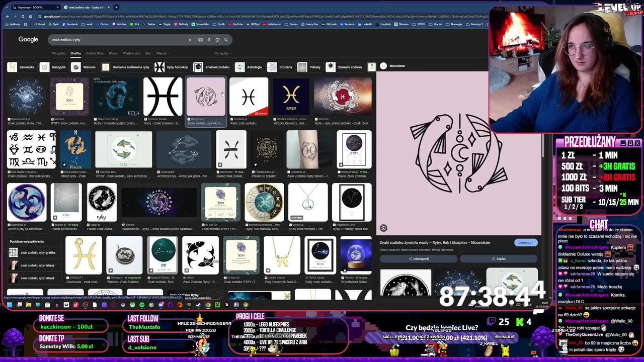The width and height of the screenshot is (644, 362).
Task: Start voice search with the microphone icon
Action: 209,40
